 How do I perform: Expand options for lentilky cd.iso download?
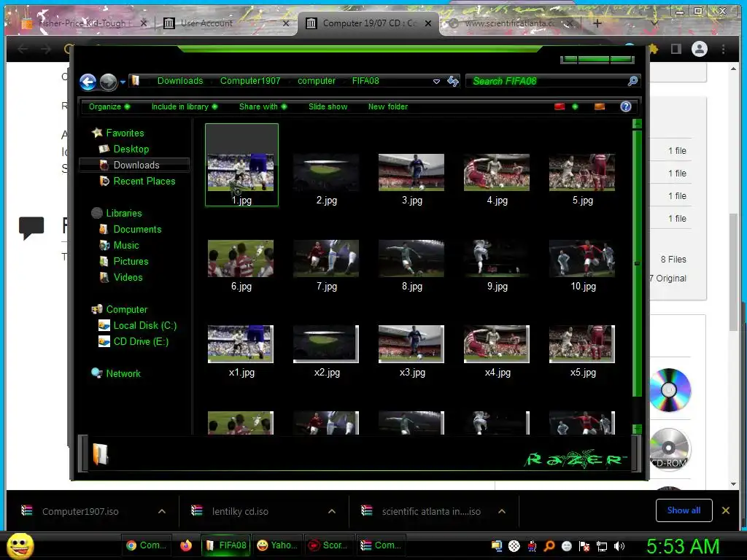(x=332, y=511)
